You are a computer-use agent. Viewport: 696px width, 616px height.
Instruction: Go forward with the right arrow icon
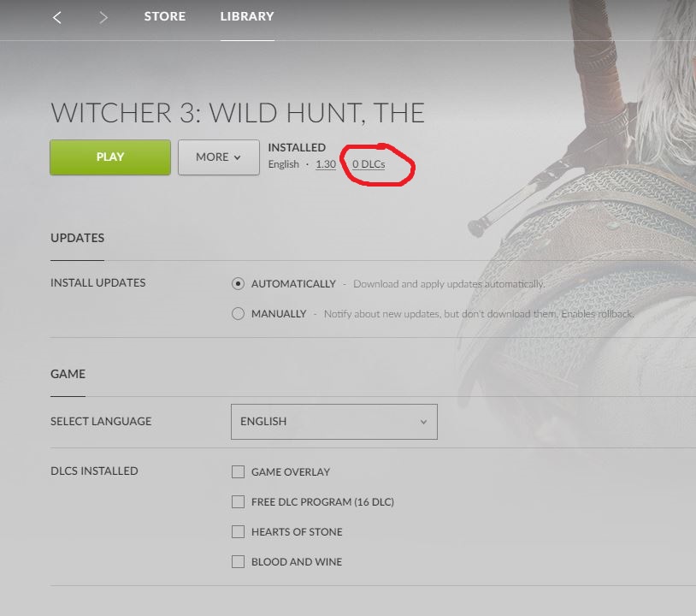pyautogui.click(x=103, y=18)
